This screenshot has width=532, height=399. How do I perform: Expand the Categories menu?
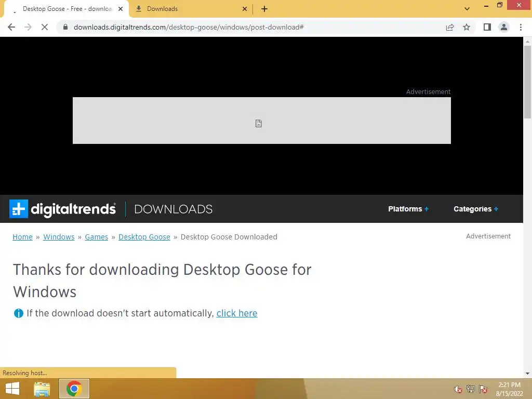476,209
